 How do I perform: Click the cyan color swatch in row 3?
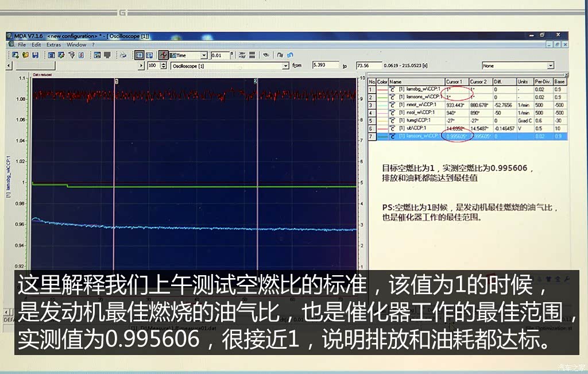point(382,105)
